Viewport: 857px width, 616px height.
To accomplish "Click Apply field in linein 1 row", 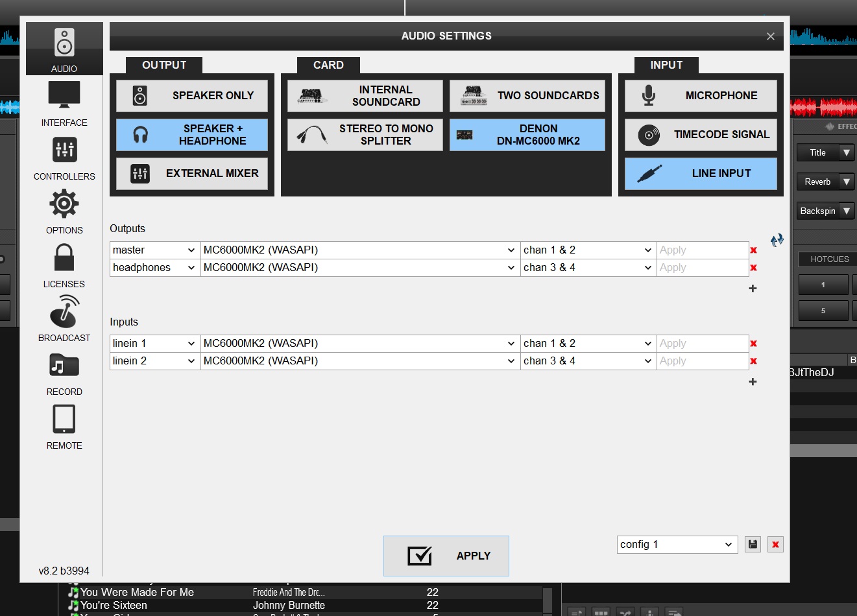I will pyautogui.click(x=703, y=344).
